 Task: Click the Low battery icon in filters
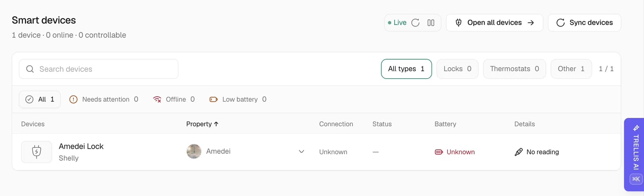point(213,99)
